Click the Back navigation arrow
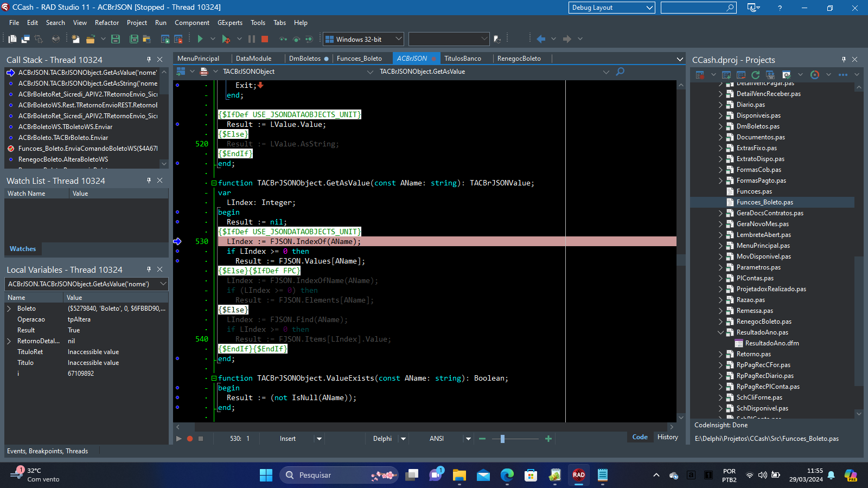The height and width of the screenshot is (488, 868). click(541, 39)
